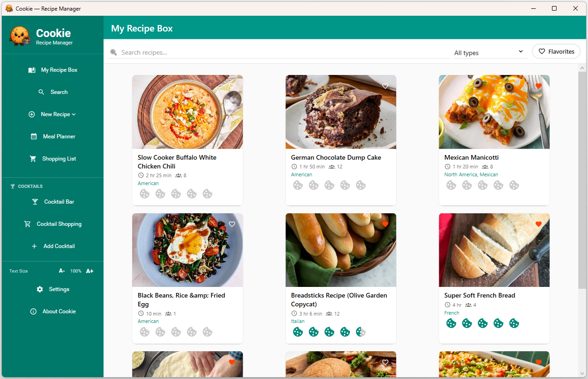Rate Buffalo Chicken Chili five cookies
Viewport: 588px width, 379px height.
point(208,194)
